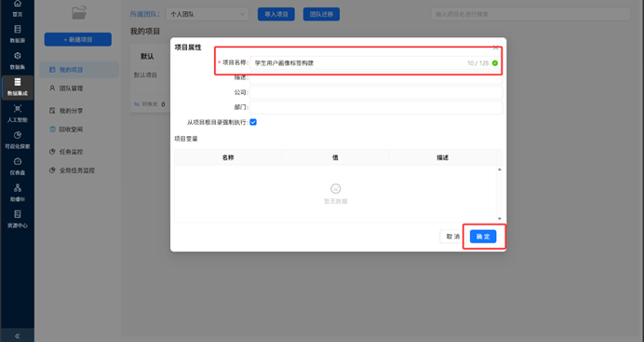Click the green validation check icon
Viewport: 644px width, 342px height.
[495, 62]
